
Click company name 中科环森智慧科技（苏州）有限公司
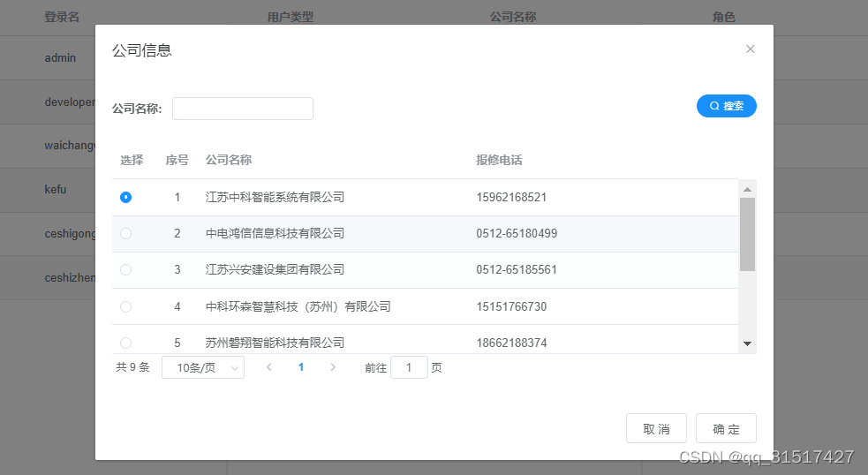tap(298, 306)
